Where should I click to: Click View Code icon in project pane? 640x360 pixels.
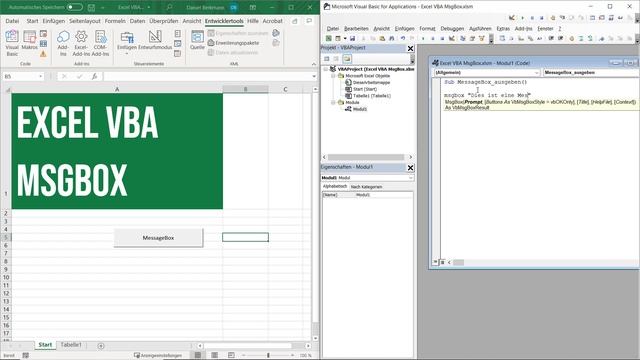[x=327, y=59]
